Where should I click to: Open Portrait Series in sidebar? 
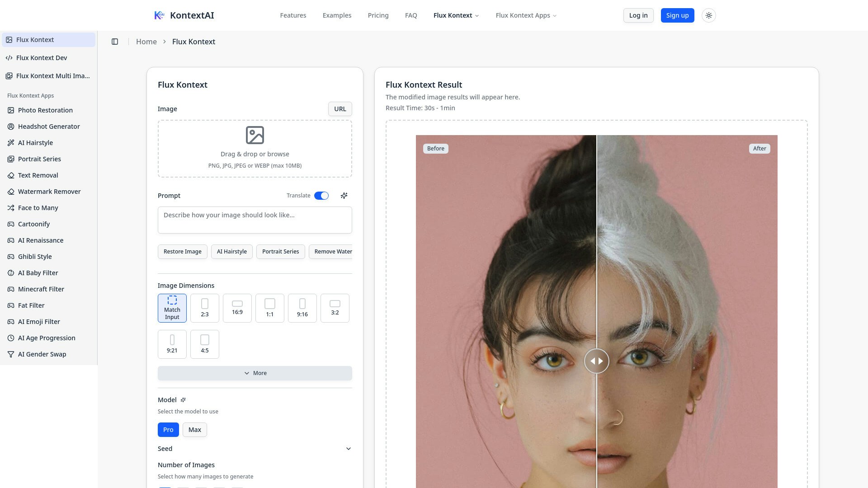click(49, 159)
